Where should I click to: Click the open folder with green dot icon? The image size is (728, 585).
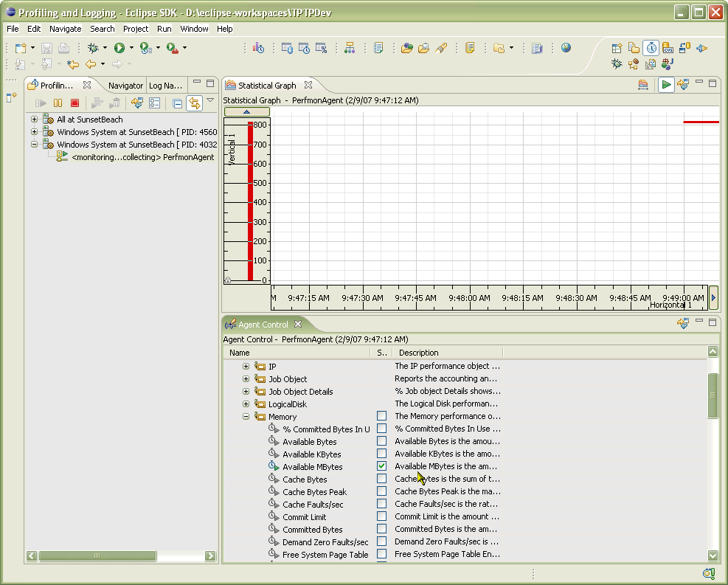[x=407, y=48]
